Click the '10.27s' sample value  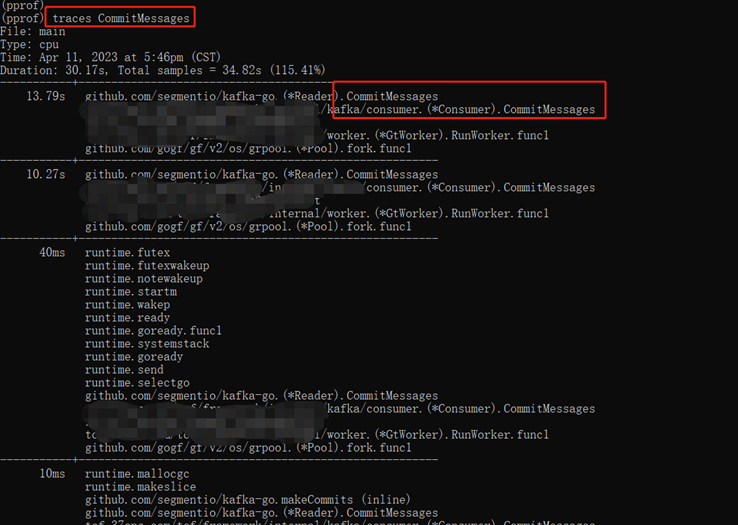[x=46, y=175]
